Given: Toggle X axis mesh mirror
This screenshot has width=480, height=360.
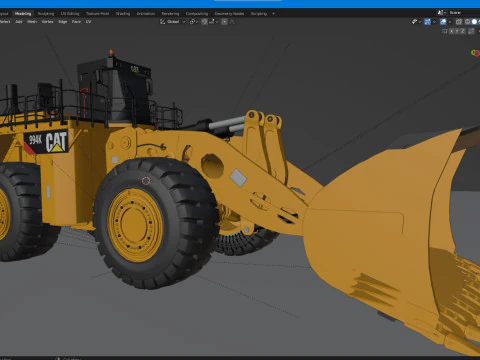Looking at the screenshot, I should coord(452,31).
